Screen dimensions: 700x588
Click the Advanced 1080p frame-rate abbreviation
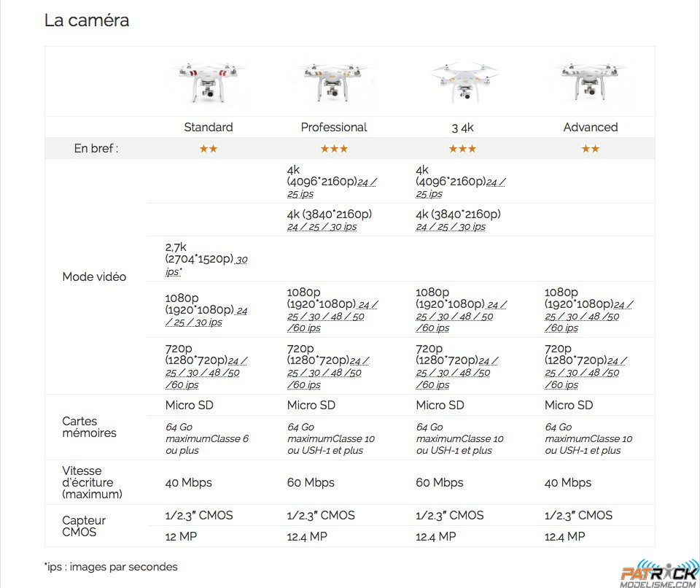pos(588,317)
